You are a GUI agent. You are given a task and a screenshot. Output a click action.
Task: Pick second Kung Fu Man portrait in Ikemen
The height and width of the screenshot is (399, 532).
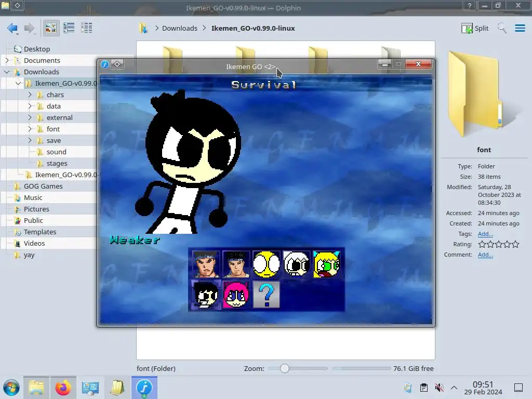click(x=236, y=264)
